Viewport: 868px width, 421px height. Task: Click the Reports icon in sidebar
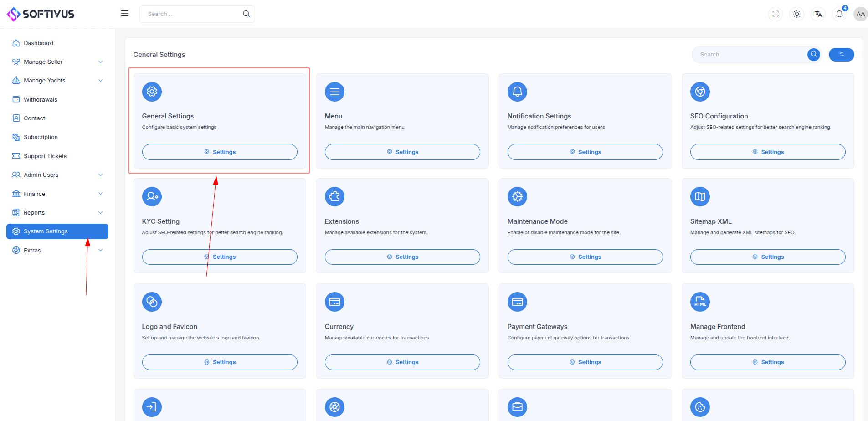tap(16, 213)
